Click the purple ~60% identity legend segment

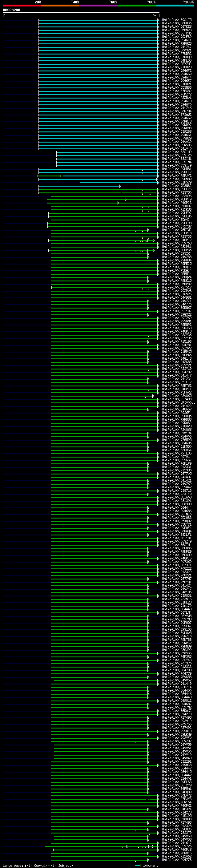[x=98, y=6]
